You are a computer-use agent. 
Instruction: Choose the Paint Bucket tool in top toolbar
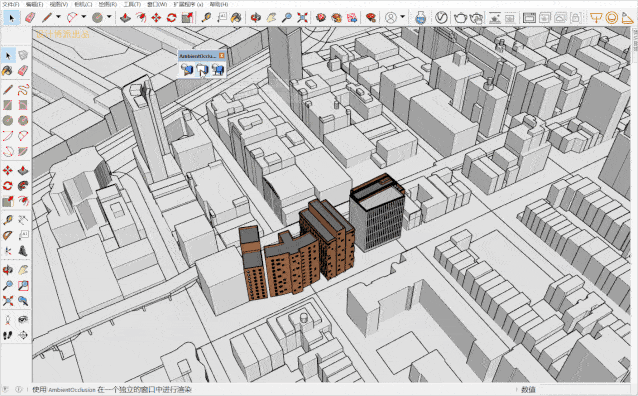(x=236, y=18)
